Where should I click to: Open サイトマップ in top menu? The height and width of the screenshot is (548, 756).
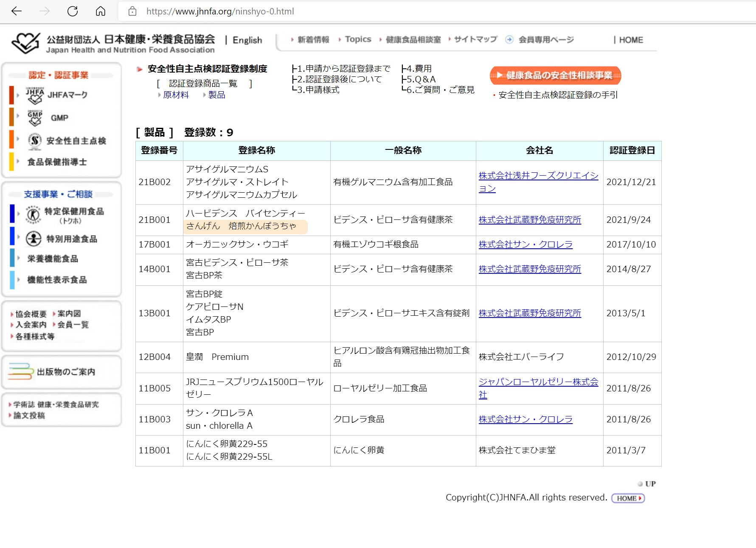475,39
